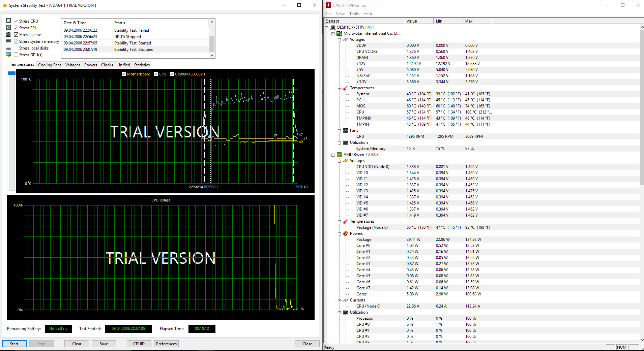Click the Status column header in log
Viewport: 644px width, 351px height.
160,23
